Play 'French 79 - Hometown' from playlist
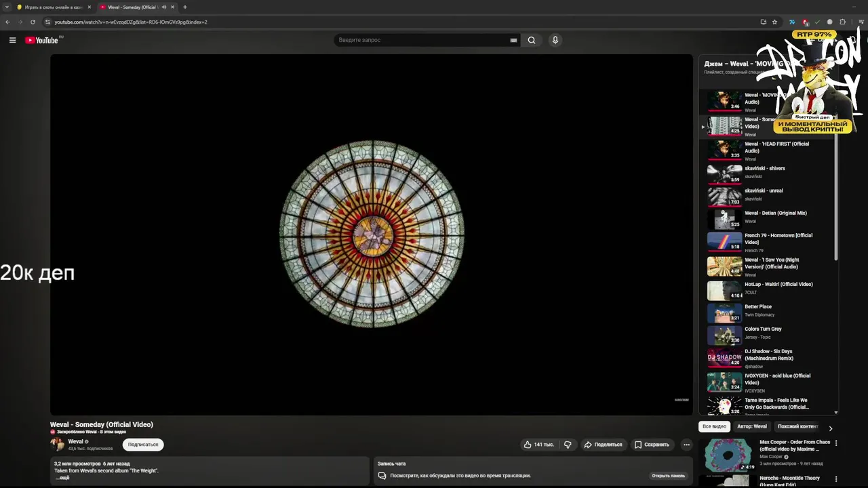 [769, 243]
